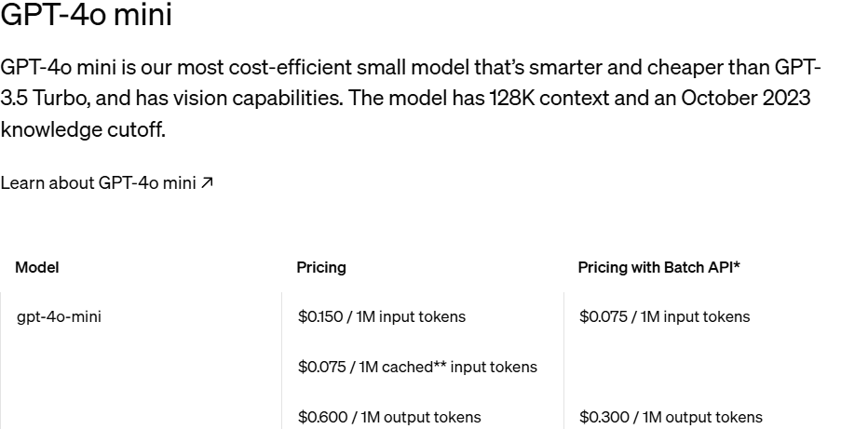Viewport: 868px width, 429px height.
Task: Click the Batch API $0.075 input tokens price
Action: click(664, 316)
